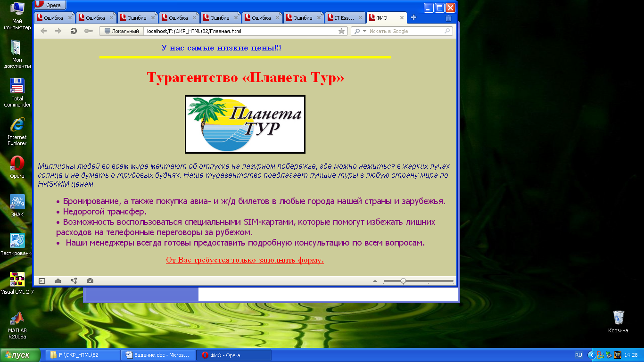Select the ЗНАК desktop icon

tap(17, 206)
